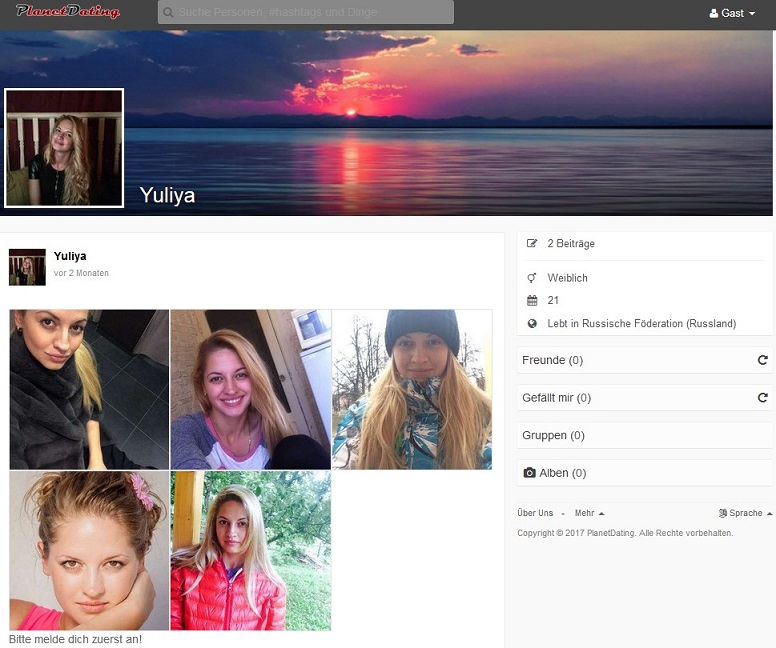Open the Gast user dropdown
The width and height of the screenshot is (776, 648).
[732, 13]
